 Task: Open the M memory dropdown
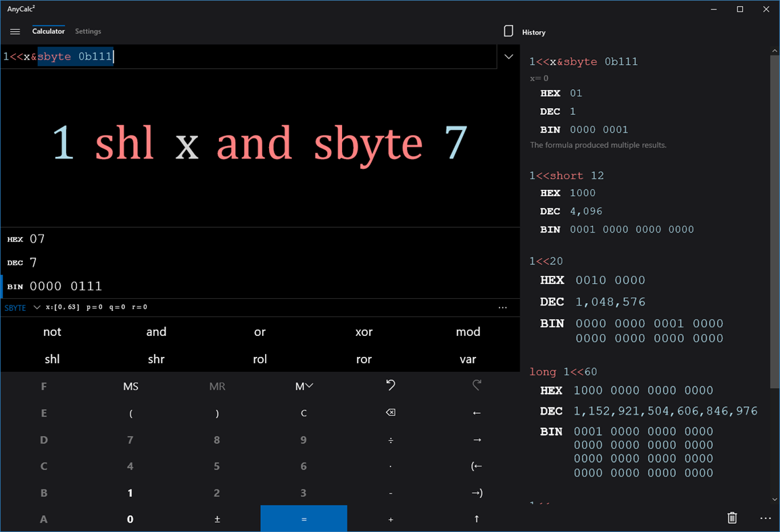point(303,385)
